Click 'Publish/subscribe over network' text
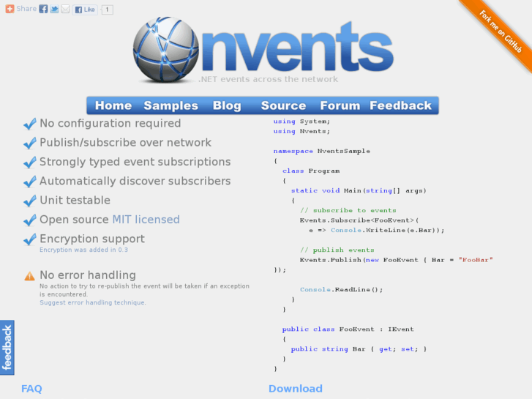The image size is (532, 399). [126, 143]
